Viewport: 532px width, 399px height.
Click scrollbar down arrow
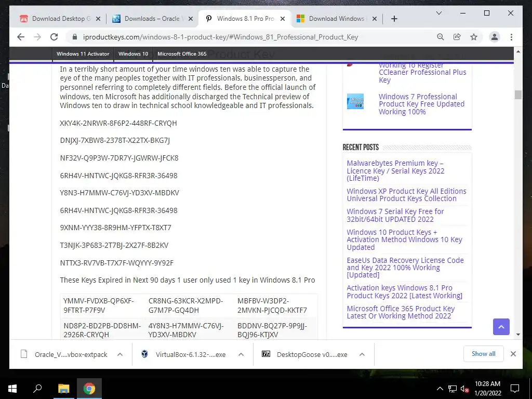(518, 334)
